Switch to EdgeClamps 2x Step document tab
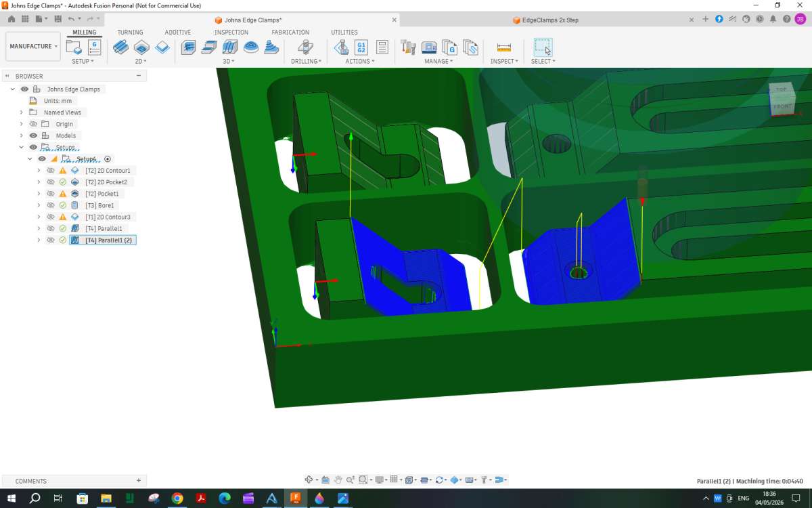Screen dimensions: 812x508 pyautogui.click(x=549, y=20)
